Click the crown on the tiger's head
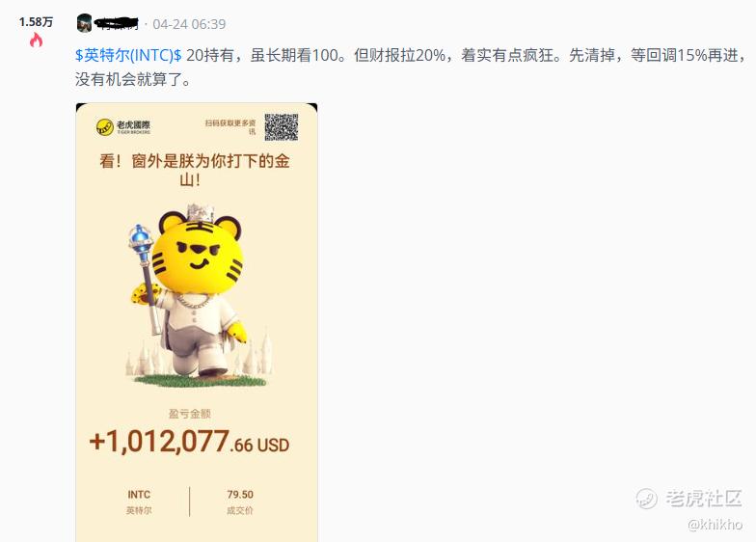The image size is (756, 542). coord(199,212)
